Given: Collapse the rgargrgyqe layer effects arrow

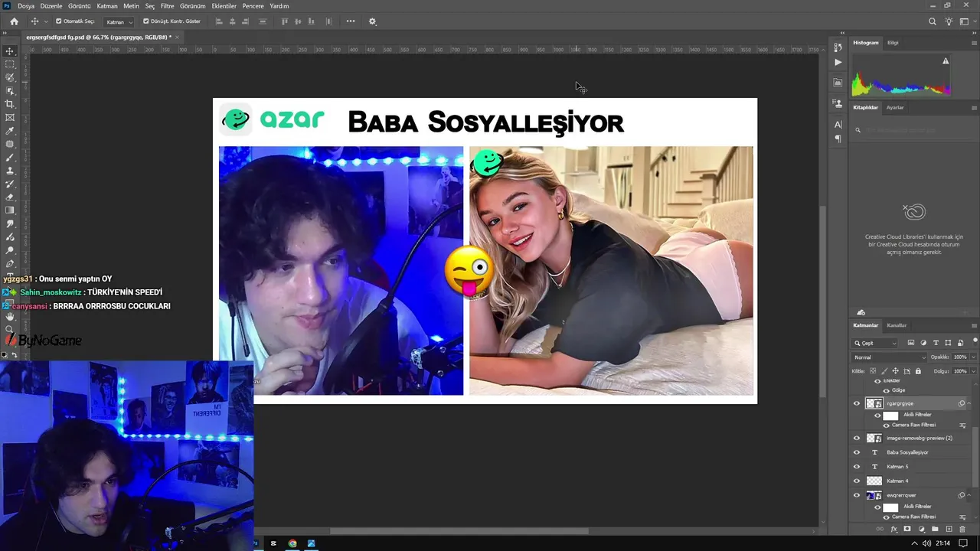Looking at the screenshot, I should [x=969, y=403].
